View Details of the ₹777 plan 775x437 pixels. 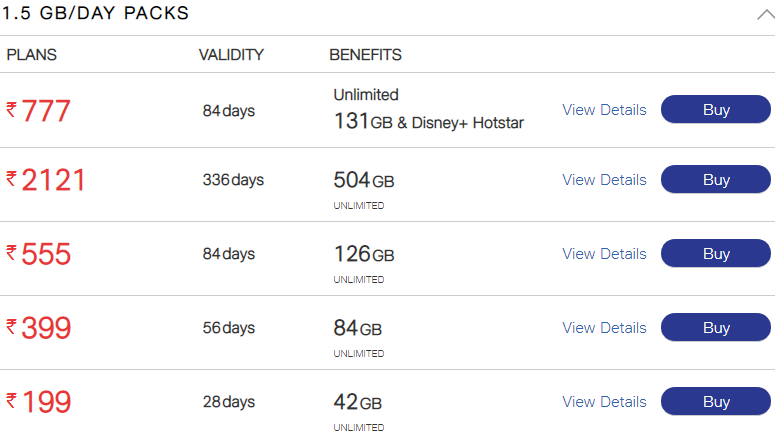pos(604,110)
